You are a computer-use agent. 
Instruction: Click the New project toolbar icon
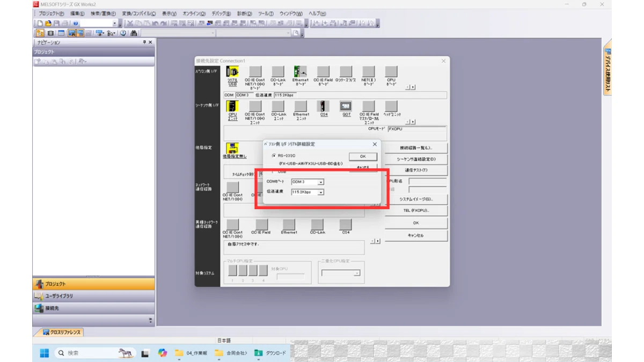[x=40, y=24]
